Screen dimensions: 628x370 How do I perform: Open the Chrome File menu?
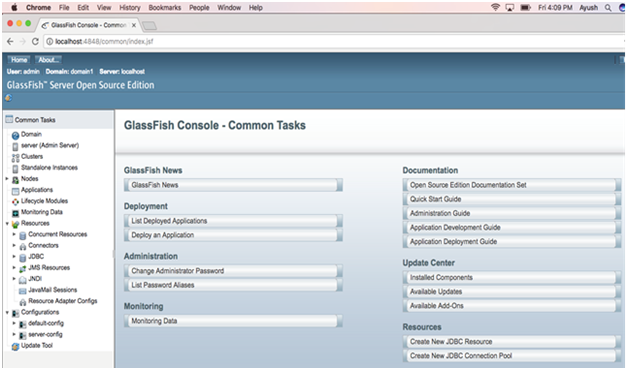point(64,8)
